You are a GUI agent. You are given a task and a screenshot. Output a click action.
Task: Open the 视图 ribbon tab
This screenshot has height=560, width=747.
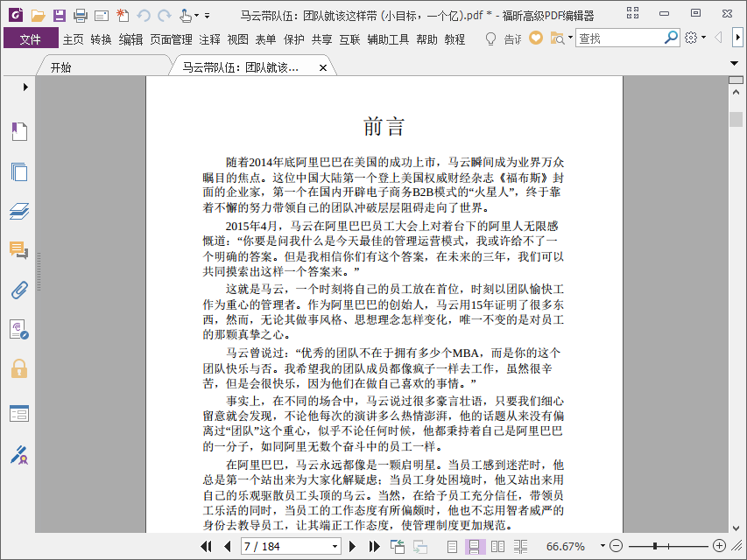pyautogui.click(x=237, y=39)
